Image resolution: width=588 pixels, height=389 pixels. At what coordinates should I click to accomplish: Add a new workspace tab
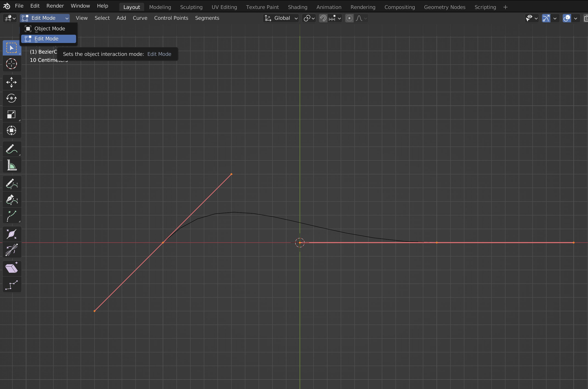(x=505, y=7)
